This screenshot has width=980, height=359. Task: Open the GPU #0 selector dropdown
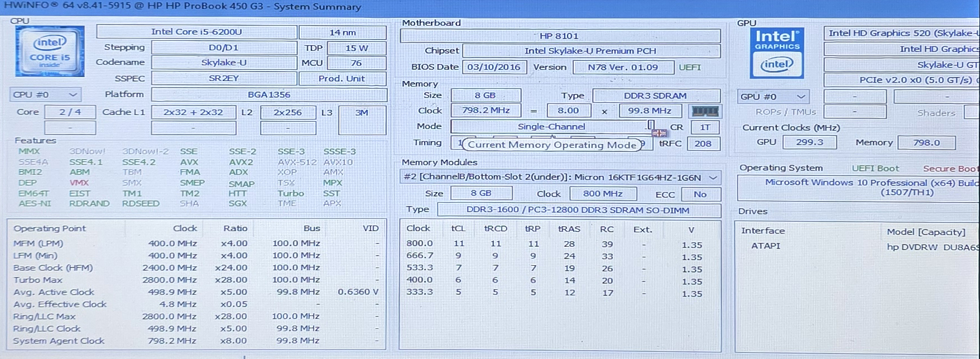(773, 97)
